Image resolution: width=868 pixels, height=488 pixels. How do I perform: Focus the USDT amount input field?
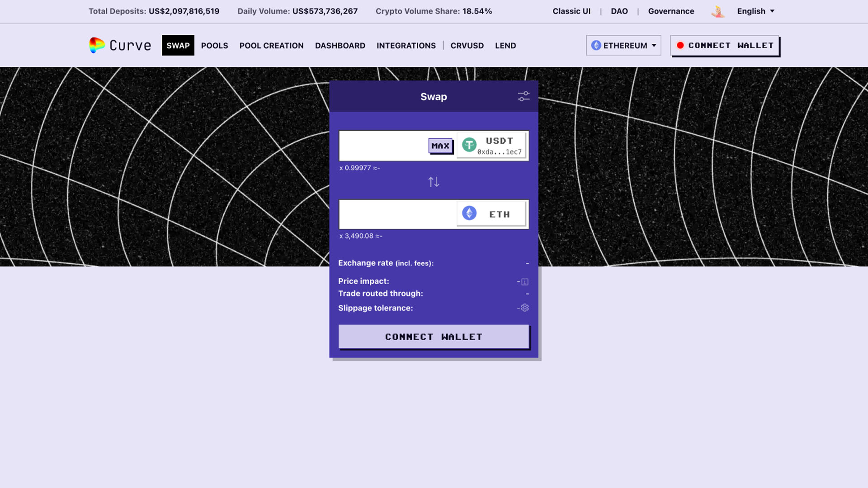[x=383, y=145]
